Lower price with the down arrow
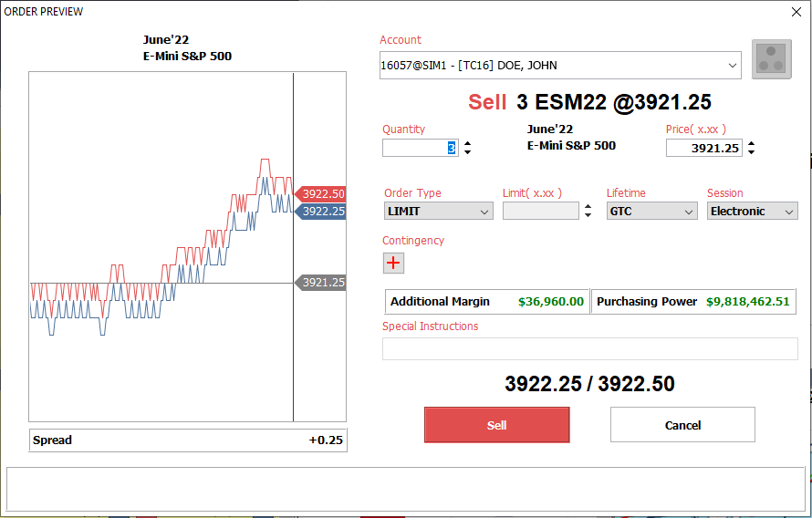Screen dimensions: 812x518 (x=752, y=152)
